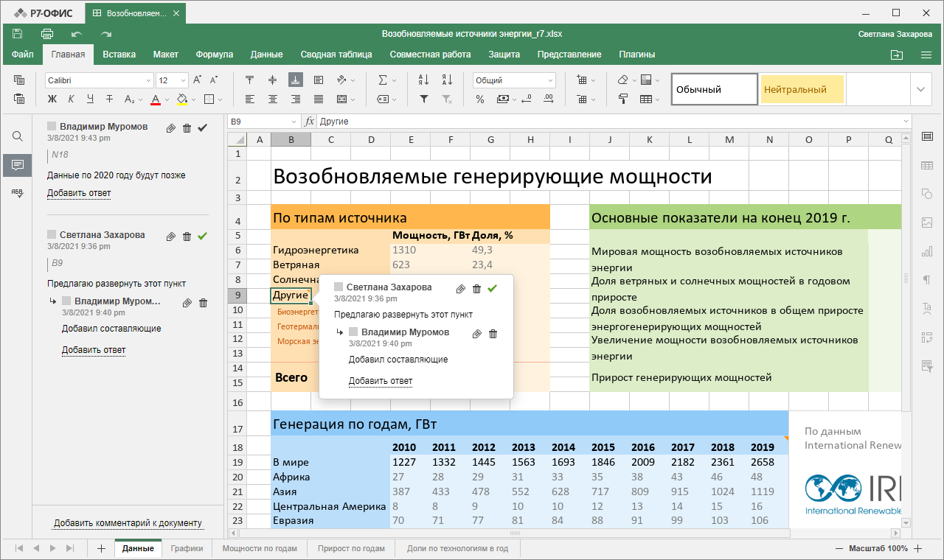Expand the cell styles gallery
The width and height of the screenshot is (944, 560).
pyautogui.click(x=920, y=89)
